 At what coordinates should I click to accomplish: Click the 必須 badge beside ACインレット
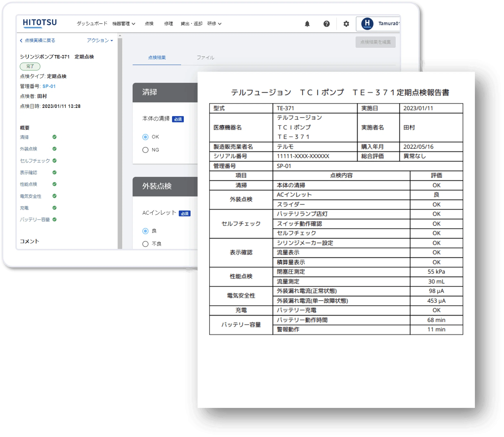coord(185,213)
